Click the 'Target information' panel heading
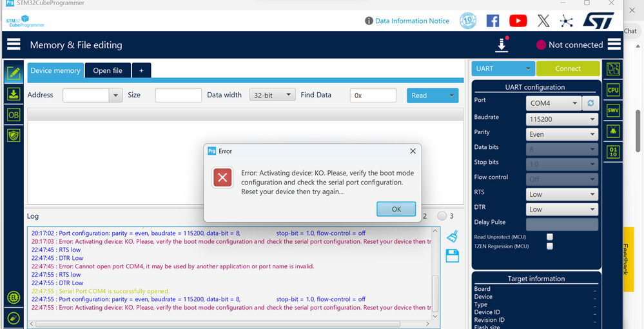The image size is (644, 329). [536, 279]
